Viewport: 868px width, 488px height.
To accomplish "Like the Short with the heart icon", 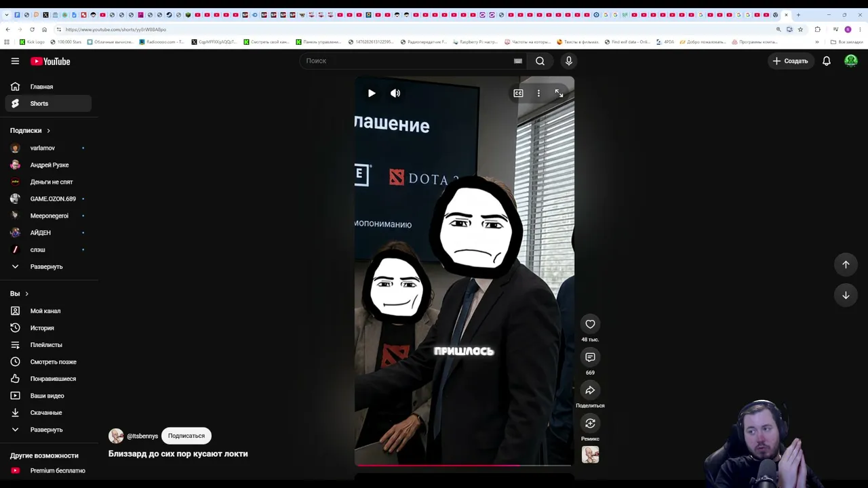I will click(590, 324).
